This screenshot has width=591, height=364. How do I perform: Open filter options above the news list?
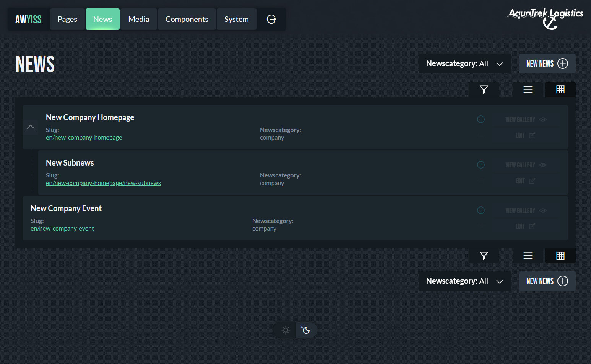point(484,89)
